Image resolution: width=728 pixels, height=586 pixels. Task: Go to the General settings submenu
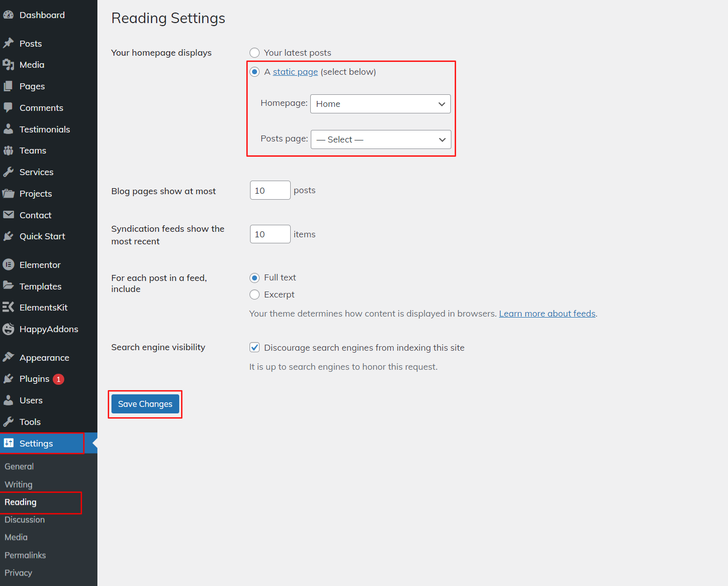[19, 467]
